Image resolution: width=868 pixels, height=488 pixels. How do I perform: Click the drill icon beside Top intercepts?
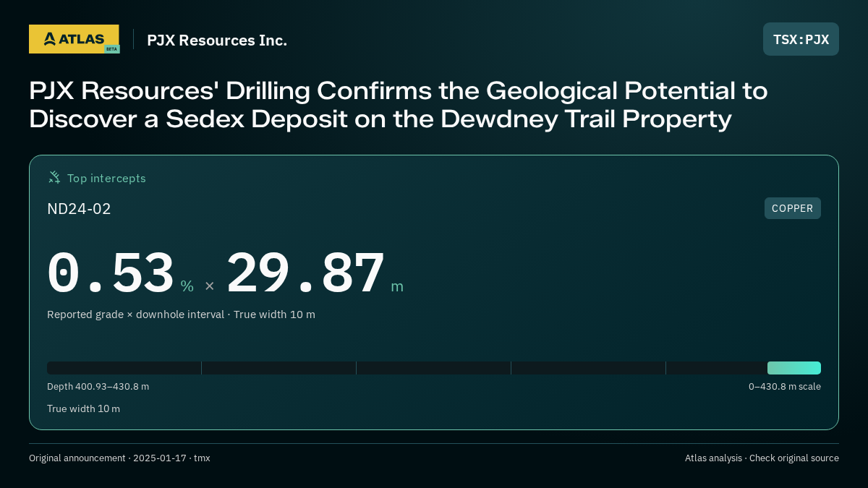click(x=54, y=178)
